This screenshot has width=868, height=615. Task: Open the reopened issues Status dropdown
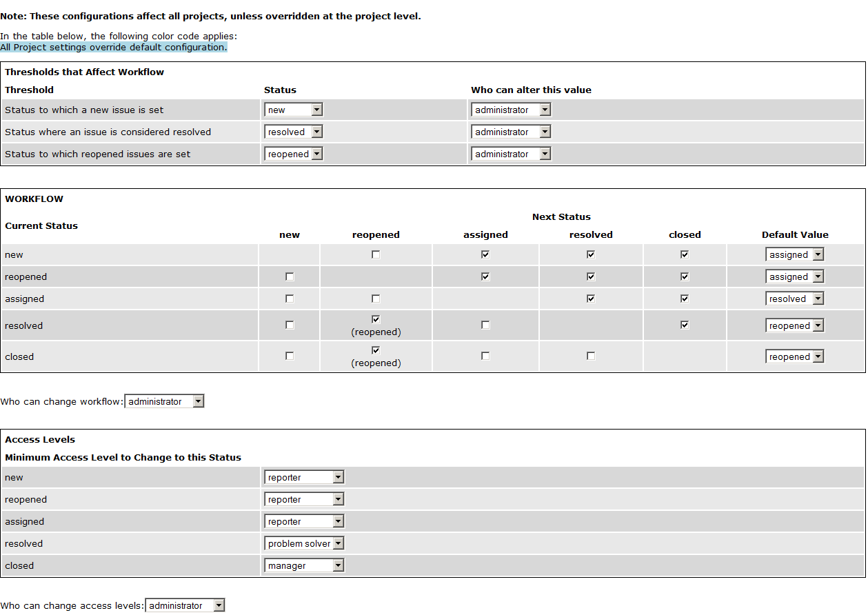[293, 154]
